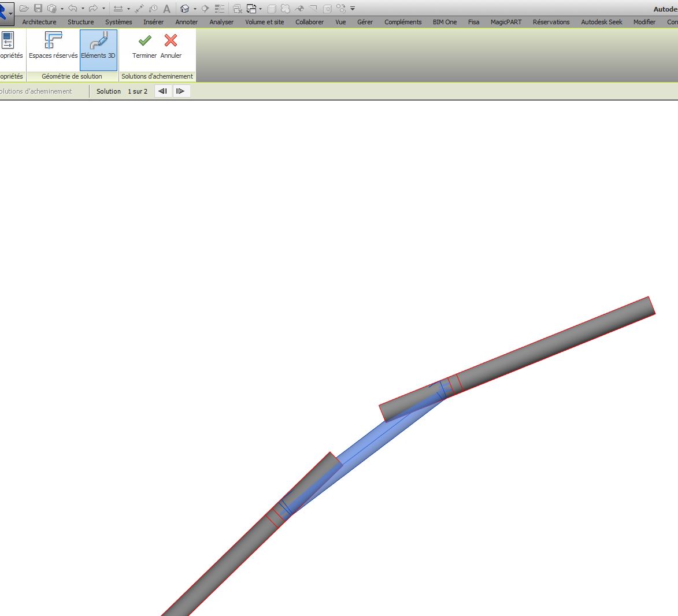Viewport: 678px width, 616px height.
Task: Click the Undo arrow icon
Action: point(72,9)
